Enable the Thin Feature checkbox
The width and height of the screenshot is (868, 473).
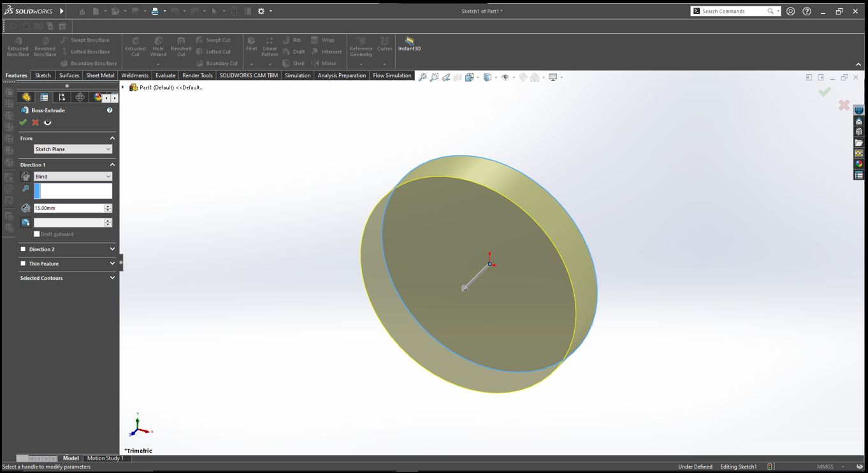[x=24, y=263]
